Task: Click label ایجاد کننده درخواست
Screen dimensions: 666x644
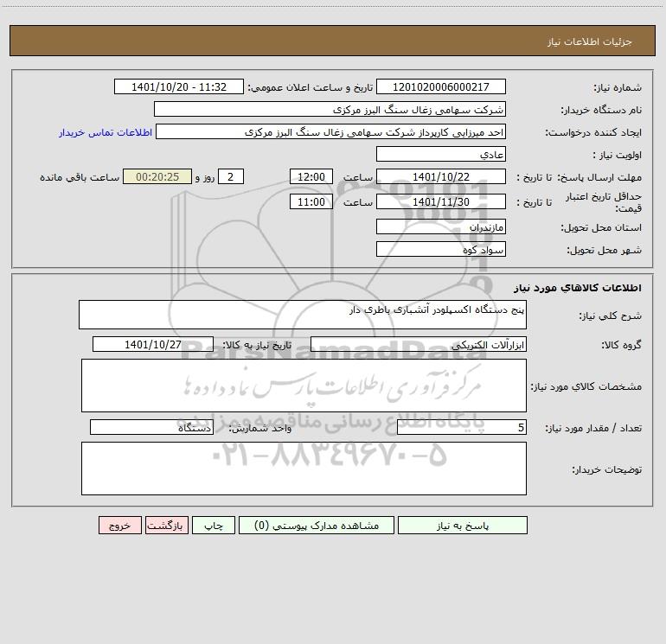Action: (593, 132)
